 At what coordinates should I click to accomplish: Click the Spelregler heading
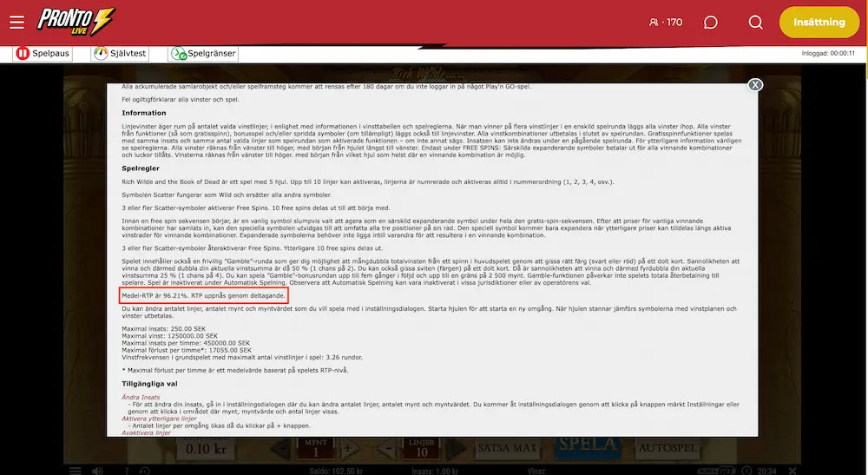pos(141,168)
